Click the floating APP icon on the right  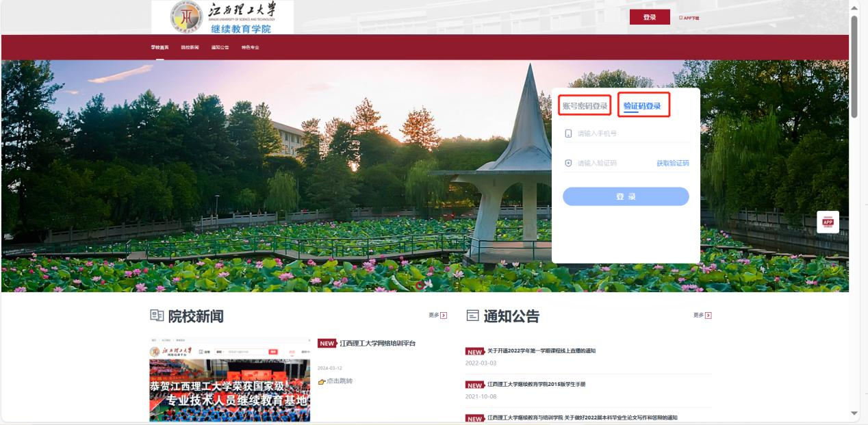point(828,222)
